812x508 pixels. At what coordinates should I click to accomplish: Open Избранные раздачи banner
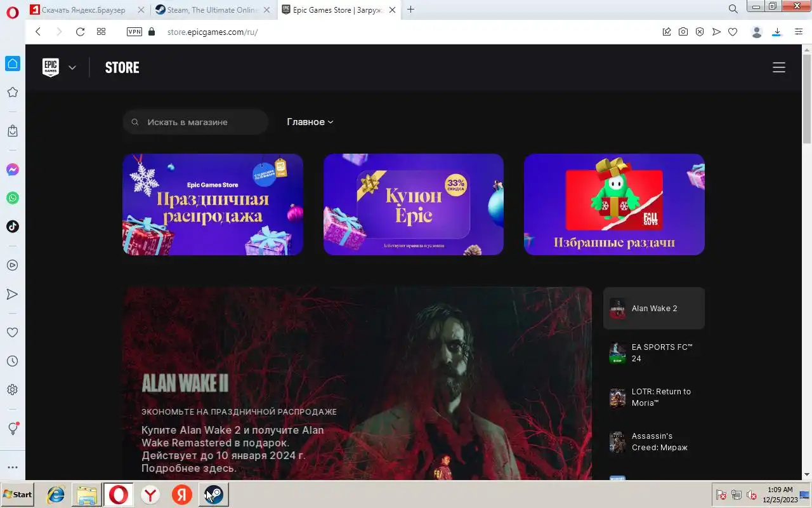tap(614, 204)
